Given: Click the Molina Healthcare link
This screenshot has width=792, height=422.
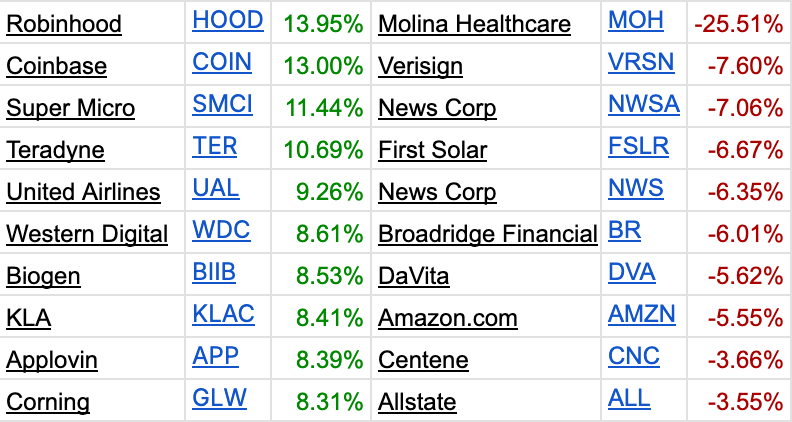Looking at the screenshot, I should coord(474,24).
